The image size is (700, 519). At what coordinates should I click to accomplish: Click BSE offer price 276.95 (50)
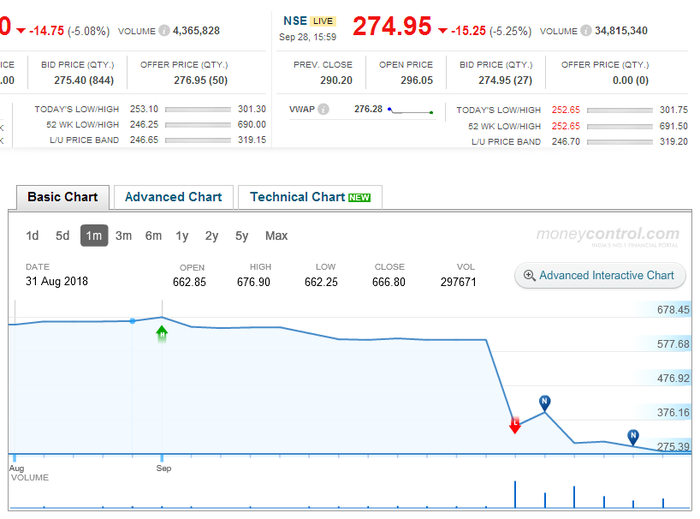(200, 80)
